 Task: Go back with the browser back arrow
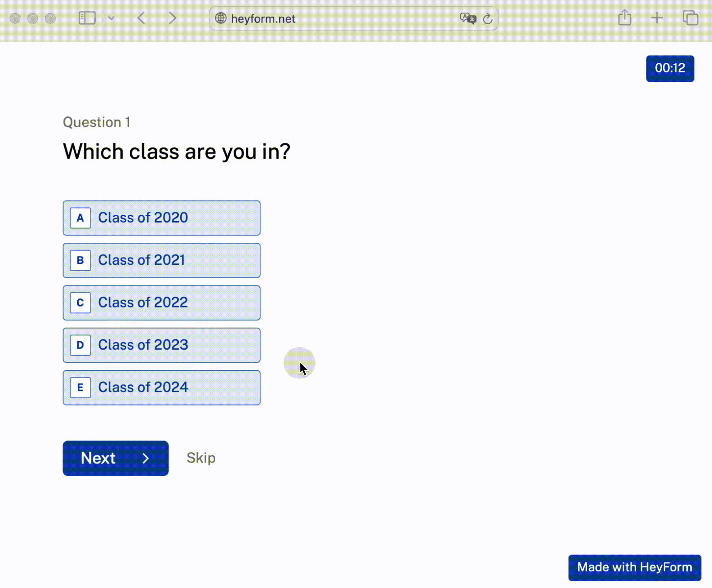coord(142,18)
